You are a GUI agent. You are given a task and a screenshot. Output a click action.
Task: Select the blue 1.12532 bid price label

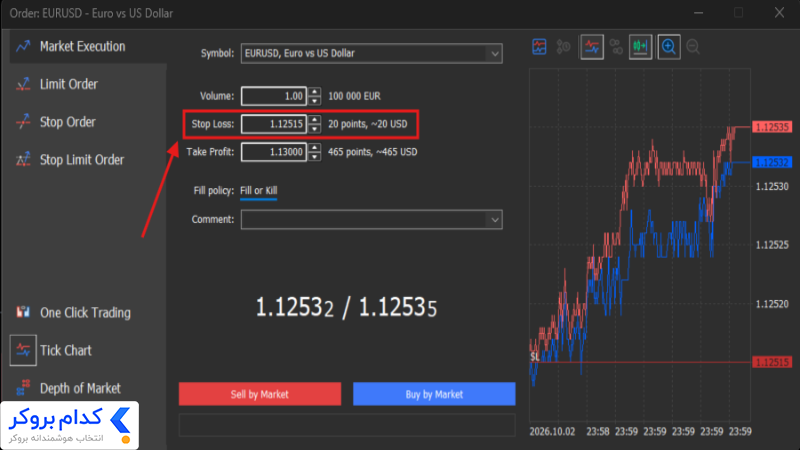[772, 162]
